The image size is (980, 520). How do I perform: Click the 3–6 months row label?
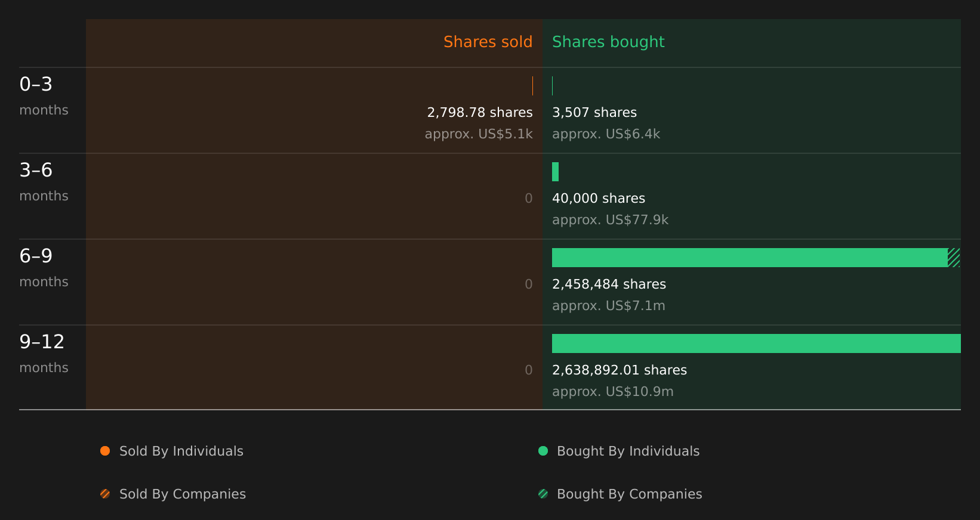click(44, 182)
